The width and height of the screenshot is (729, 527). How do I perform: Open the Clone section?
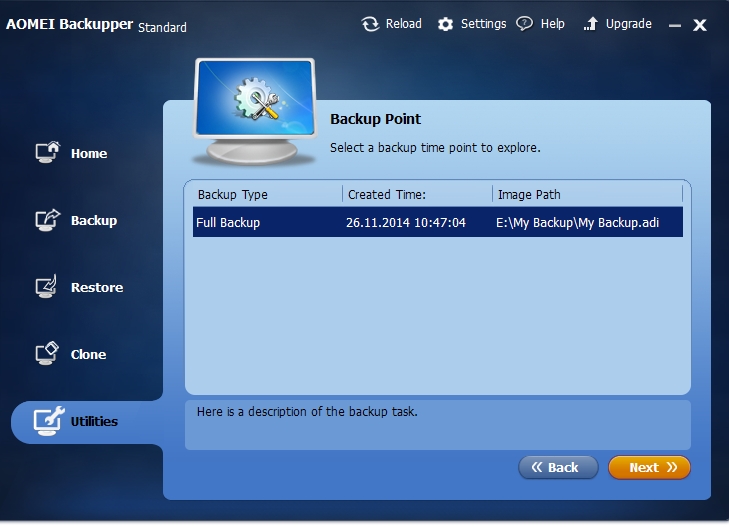88,354
